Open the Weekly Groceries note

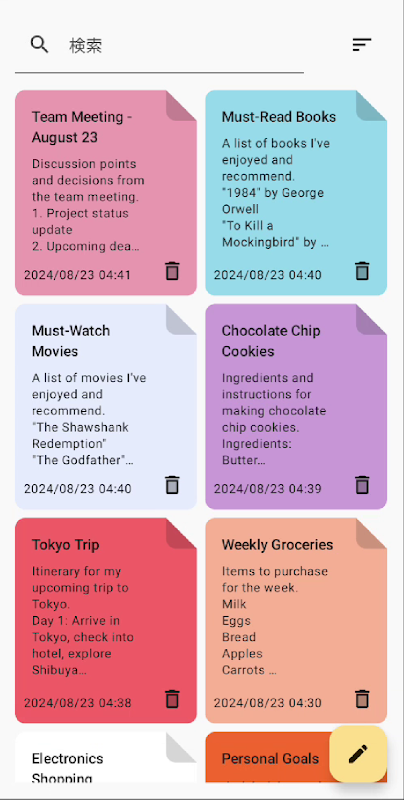tap(296, 620)
